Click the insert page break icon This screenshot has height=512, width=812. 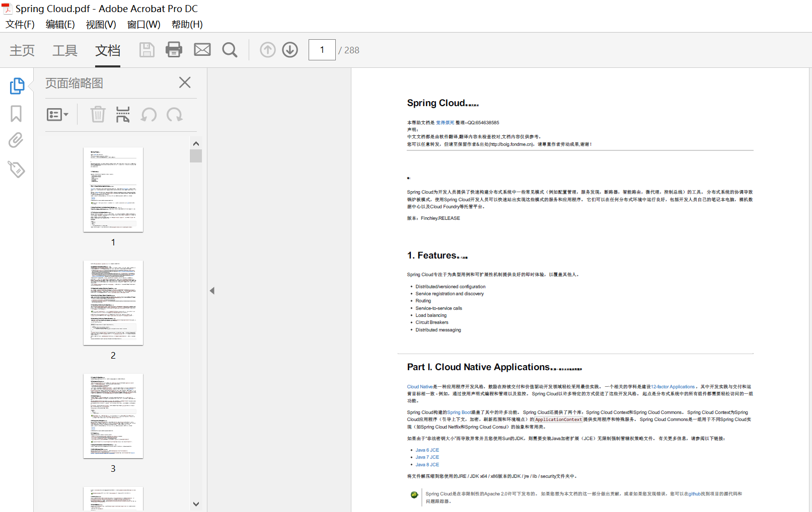click(123, 115)
